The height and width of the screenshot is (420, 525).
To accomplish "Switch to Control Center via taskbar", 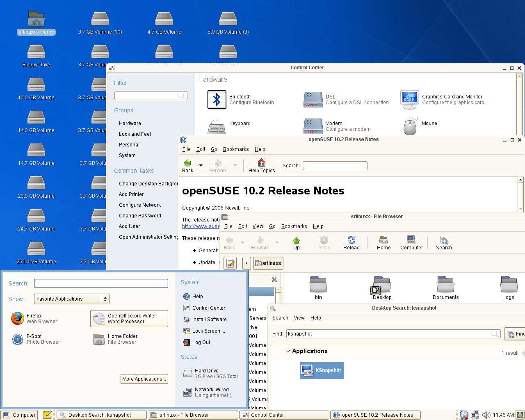I will point(284,415).
